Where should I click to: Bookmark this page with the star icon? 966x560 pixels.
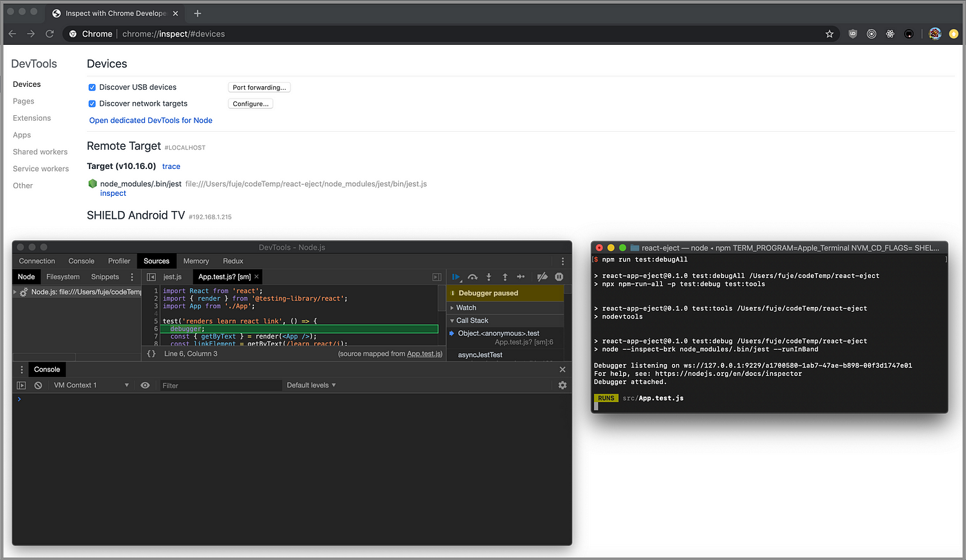(830, 34)
